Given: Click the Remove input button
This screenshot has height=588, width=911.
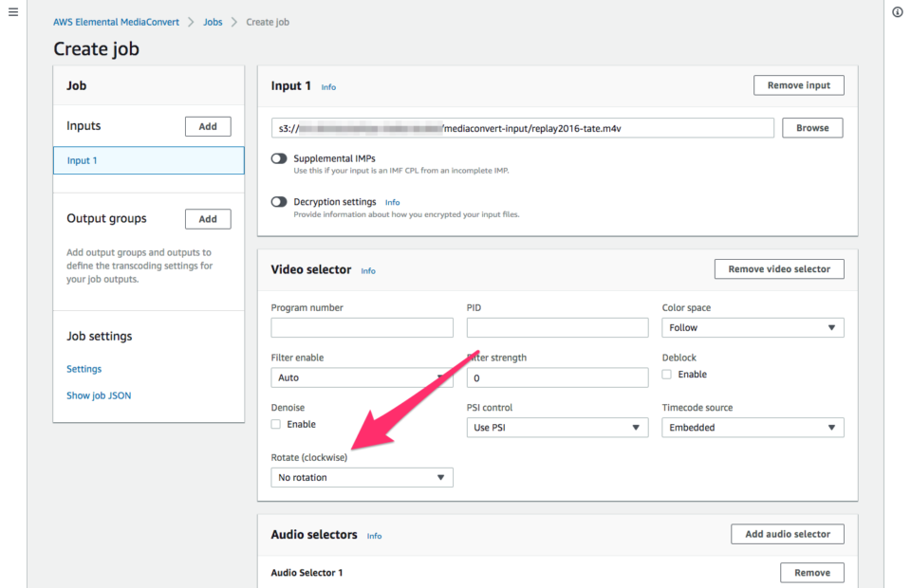Looking at the screenshot, I should 798,84.
